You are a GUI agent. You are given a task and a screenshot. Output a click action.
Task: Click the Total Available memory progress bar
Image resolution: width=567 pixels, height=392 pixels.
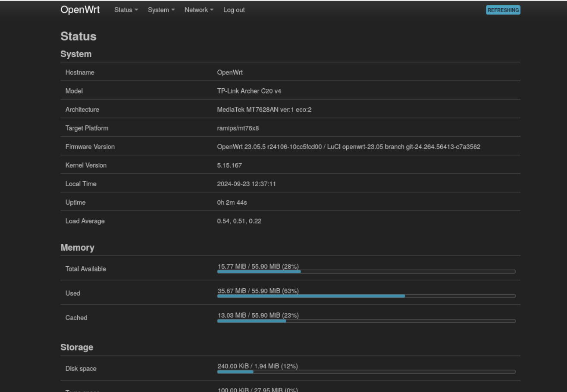click(366, 271)
